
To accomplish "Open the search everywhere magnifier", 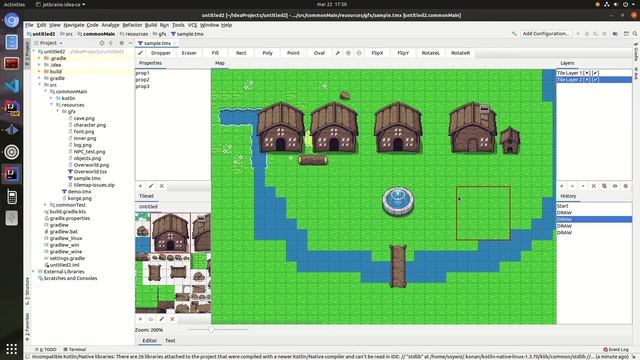I will 635,34.
